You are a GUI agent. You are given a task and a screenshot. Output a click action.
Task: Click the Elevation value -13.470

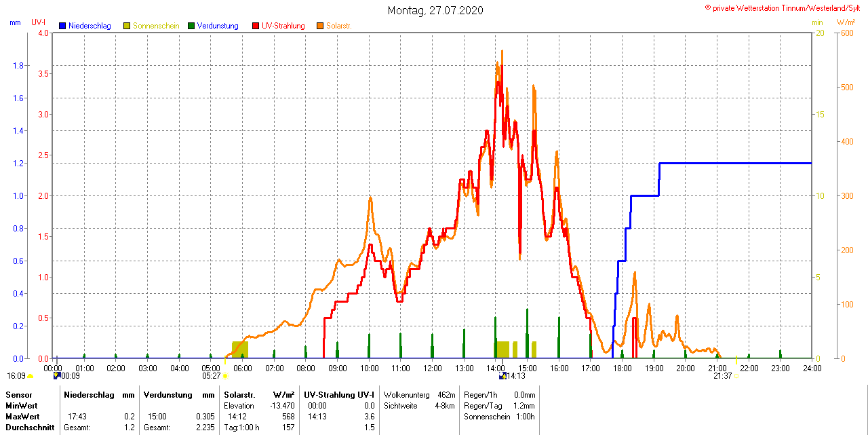coord(281,405)
